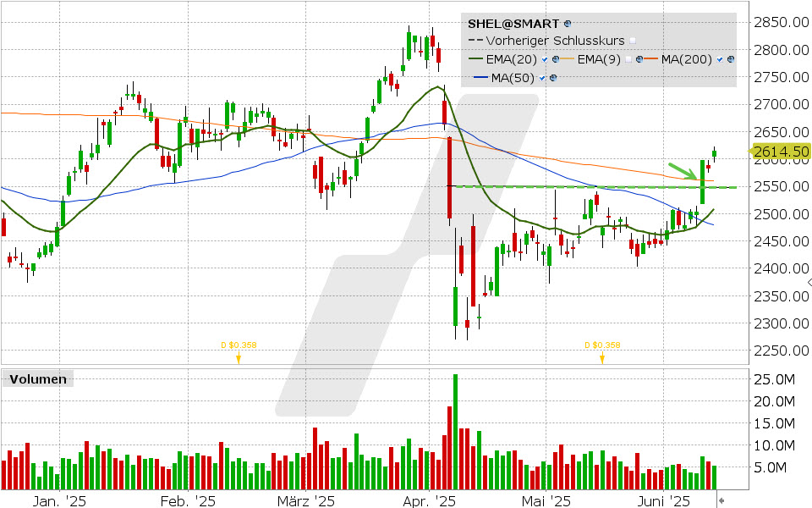
Task: Click 2850.00 on the price axis
Action: pos(781,22)
